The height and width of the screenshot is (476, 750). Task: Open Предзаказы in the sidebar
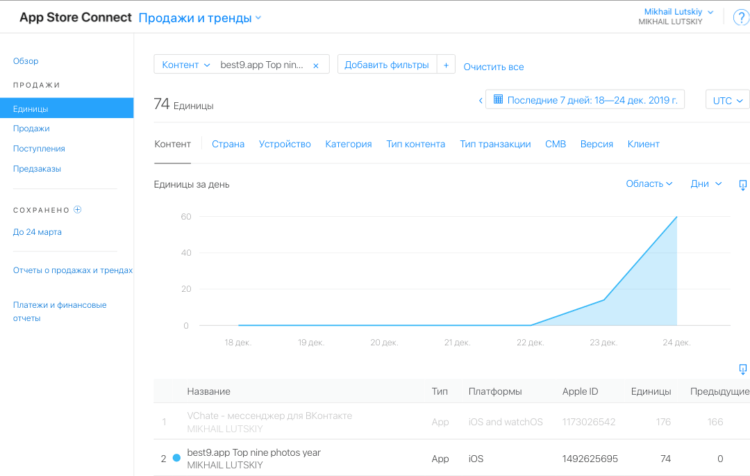(x=37, y=168)
